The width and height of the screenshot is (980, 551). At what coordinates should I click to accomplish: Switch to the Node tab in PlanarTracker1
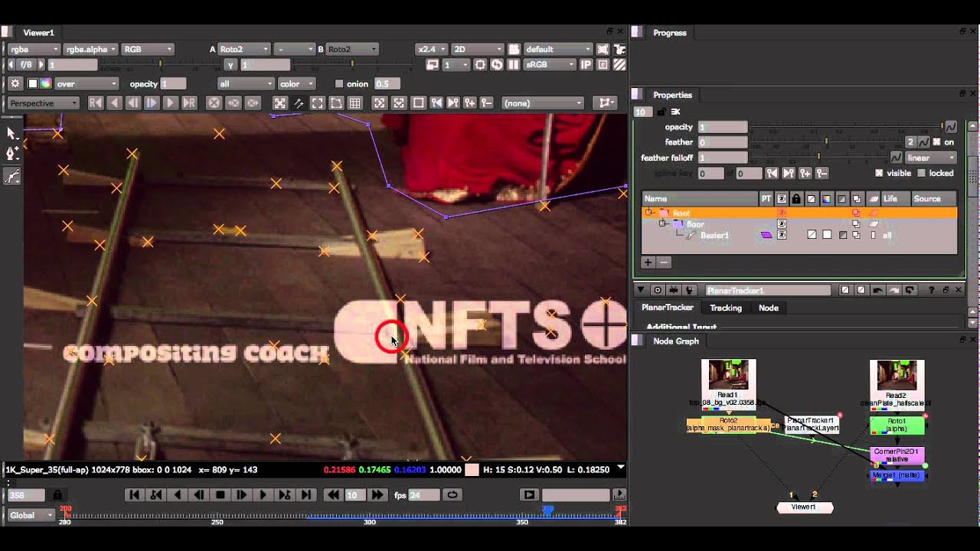tap(769, 308)
